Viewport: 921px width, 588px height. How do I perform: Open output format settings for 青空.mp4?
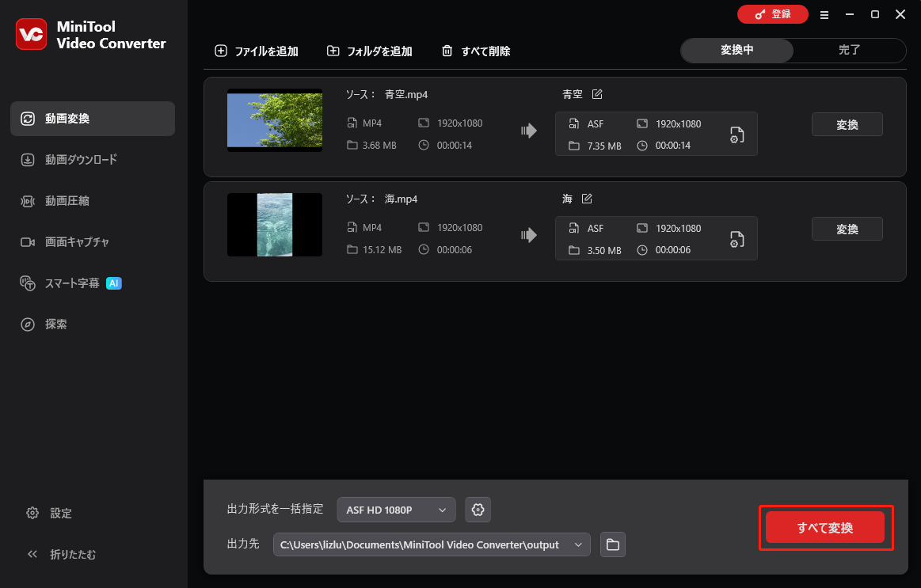pyautogui.click(x=736, y=135)
